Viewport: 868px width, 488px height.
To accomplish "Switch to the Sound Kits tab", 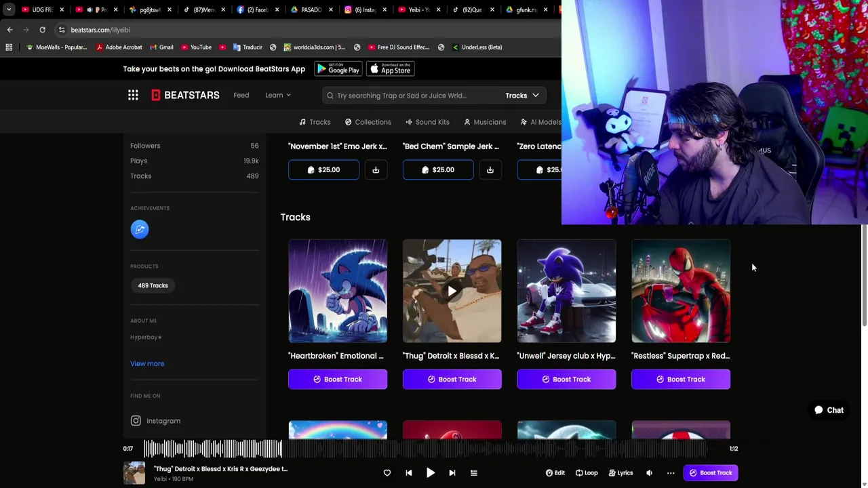I will (427, 122).
